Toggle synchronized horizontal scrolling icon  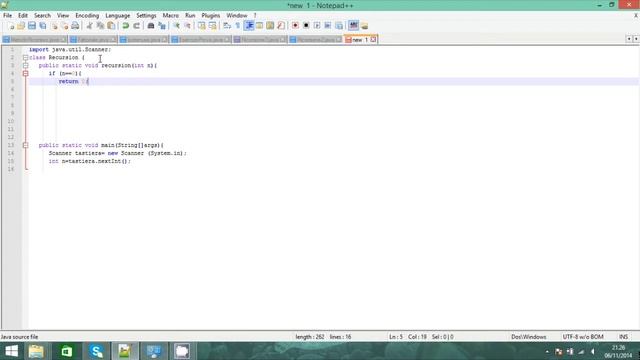[x=213, y=26]
